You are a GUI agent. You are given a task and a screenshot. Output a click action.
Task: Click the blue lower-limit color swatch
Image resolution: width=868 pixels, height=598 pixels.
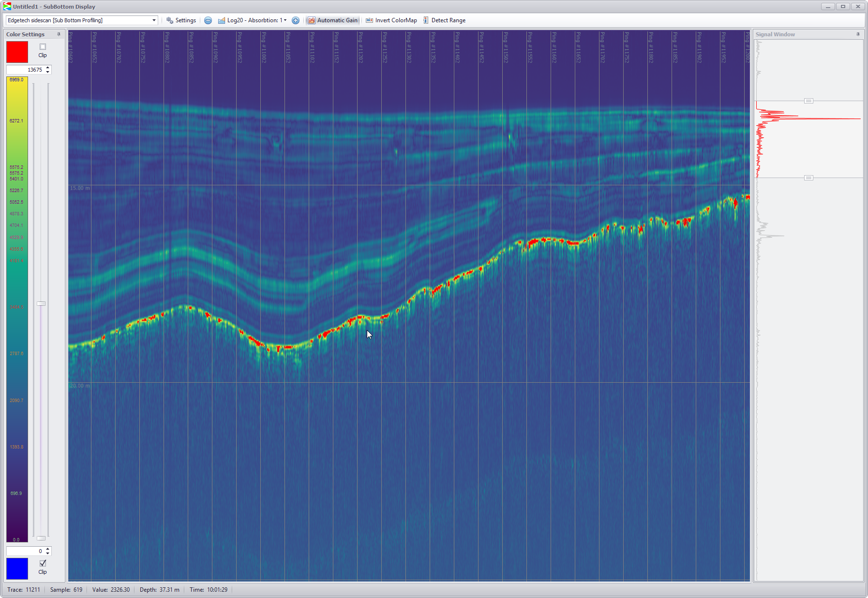click(17, 568)
